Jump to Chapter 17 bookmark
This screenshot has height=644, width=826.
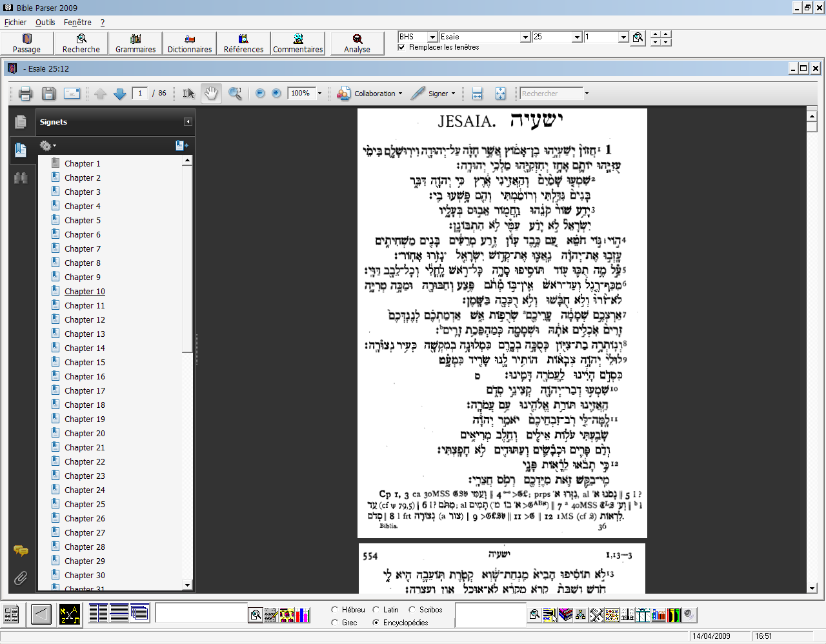point(85,391)
